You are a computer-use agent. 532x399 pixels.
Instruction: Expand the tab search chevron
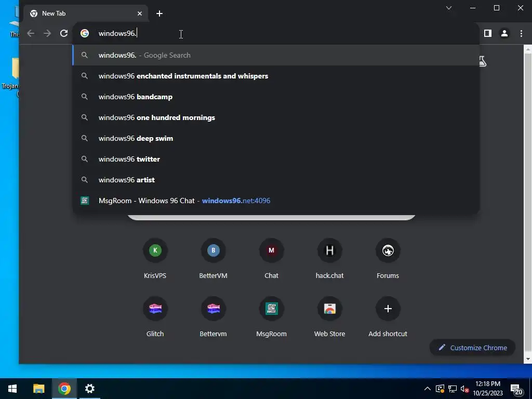click(448, 8)
